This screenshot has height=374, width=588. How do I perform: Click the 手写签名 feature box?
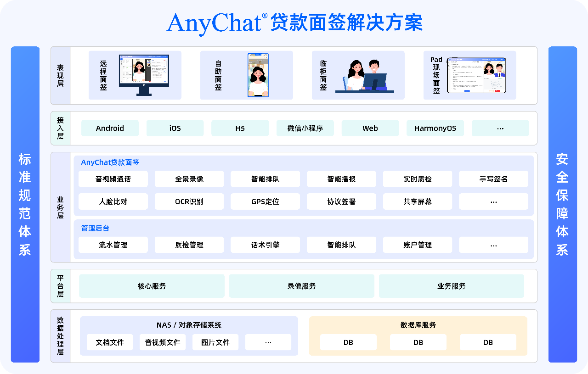coord(493,179)
